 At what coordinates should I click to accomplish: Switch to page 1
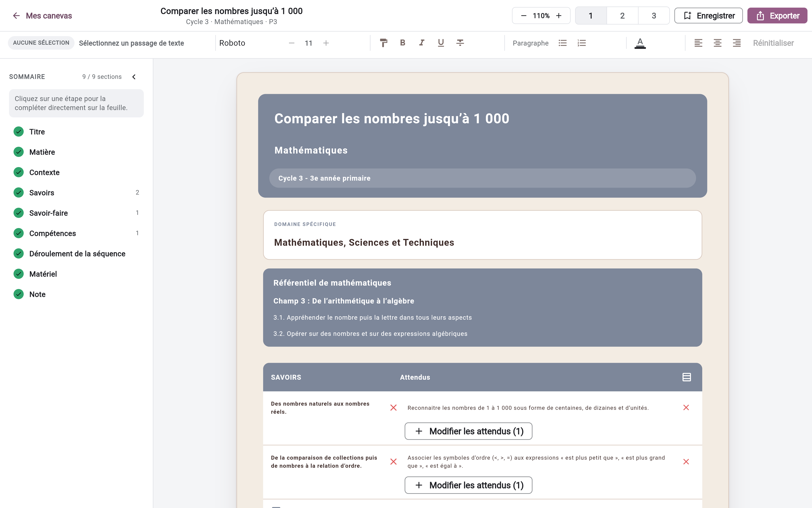591,16
